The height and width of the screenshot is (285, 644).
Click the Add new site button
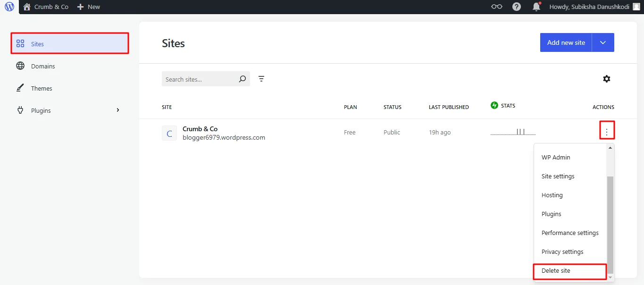566,42
